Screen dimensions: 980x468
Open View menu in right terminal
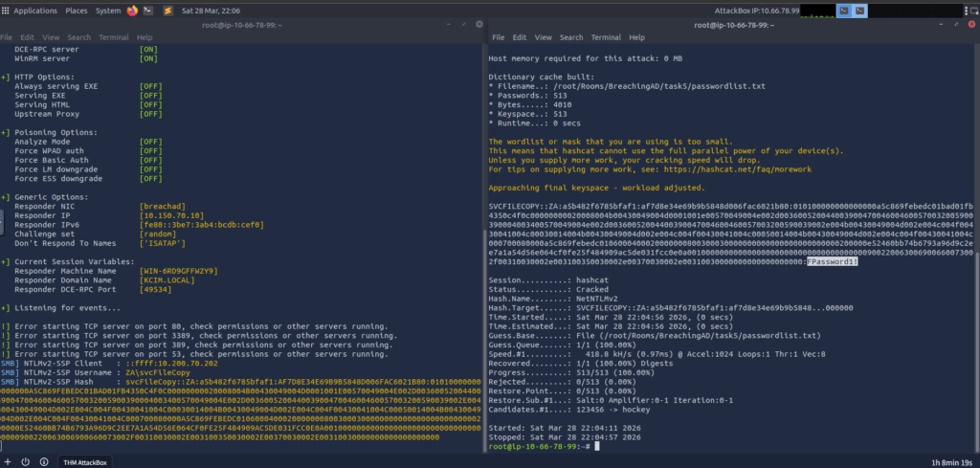(x=544, y=37)
